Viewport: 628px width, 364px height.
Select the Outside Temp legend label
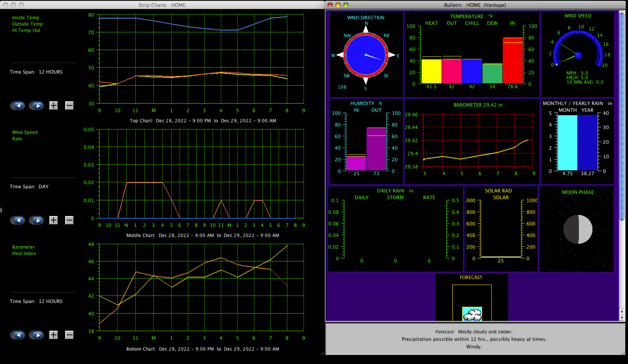pos(27,24)
